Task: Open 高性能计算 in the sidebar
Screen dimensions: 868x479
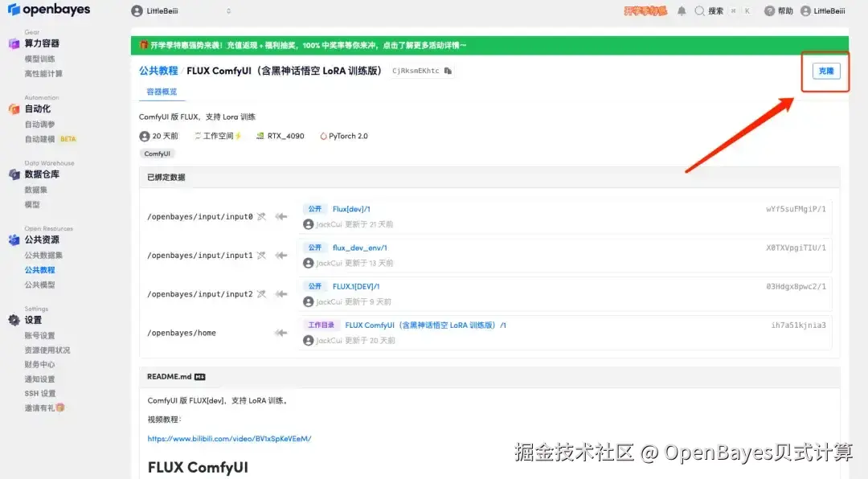Action: (x=43, y=74)
